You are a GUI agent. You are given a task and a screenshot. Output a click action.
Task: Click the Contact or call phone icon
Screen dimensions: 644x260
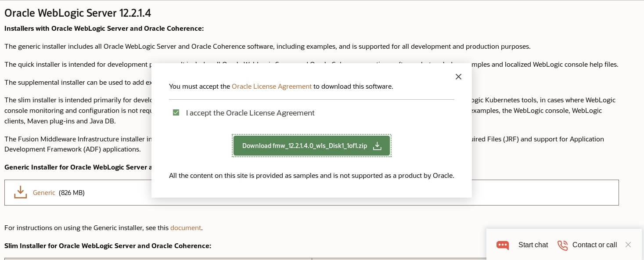click(x=562, y=245)
